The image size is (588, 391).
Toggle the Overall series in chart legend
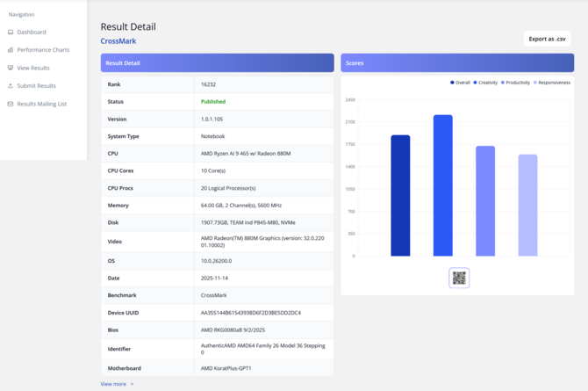coord(461,83)
